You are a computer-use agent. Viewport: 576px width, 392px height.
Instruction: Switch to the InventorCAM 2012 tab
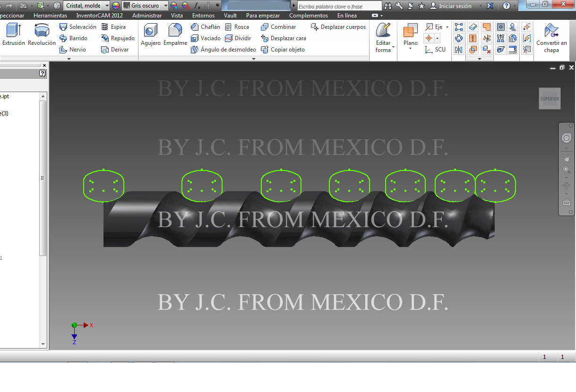(99, 16)
